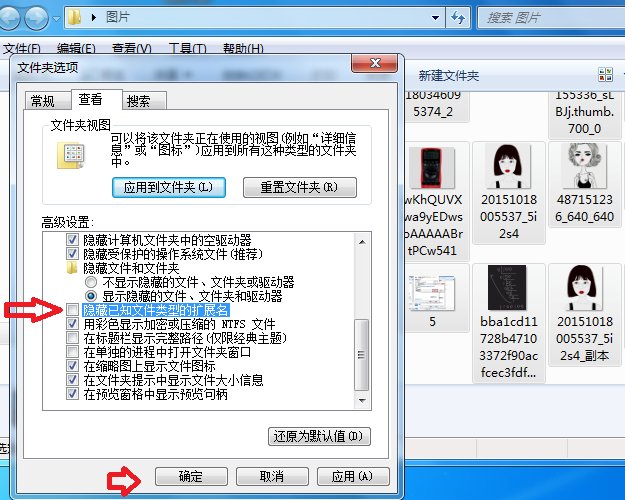
Task: Click the 应用(A) button
Action: coord(353,476)
